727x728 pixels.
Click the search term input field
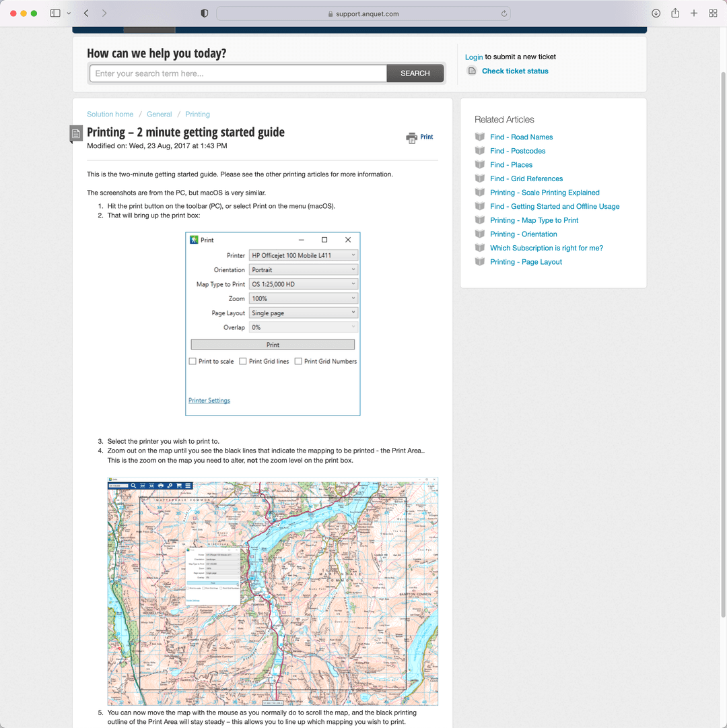coord(238,73)
